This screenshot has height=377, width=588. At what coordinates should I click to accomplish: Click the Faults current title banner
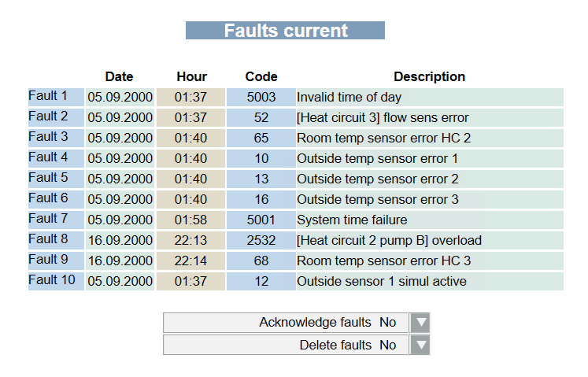(285, 31)
